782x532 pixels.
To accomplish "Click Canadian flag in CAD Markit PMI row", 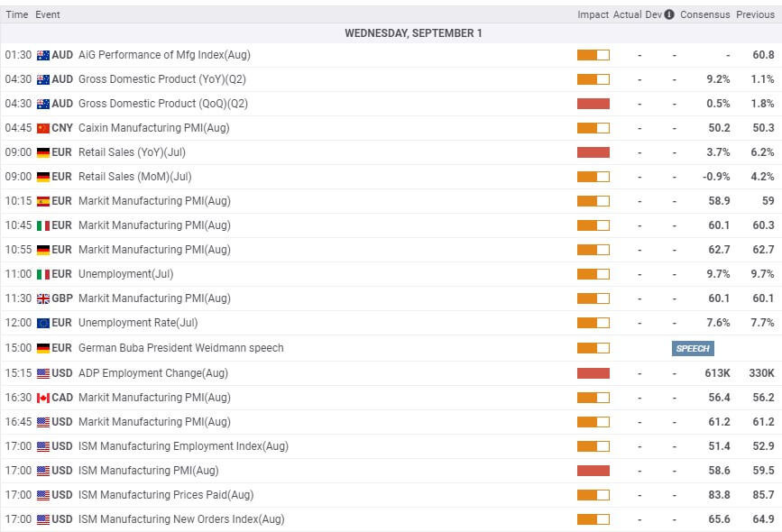I will point(43,398).
